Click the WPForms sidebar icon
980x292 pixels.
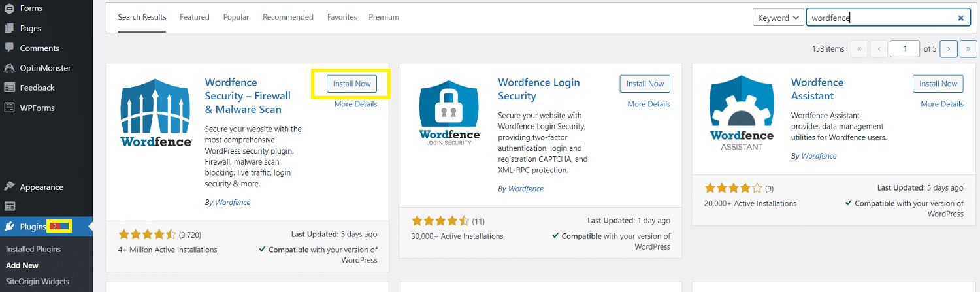click(10, 108)
